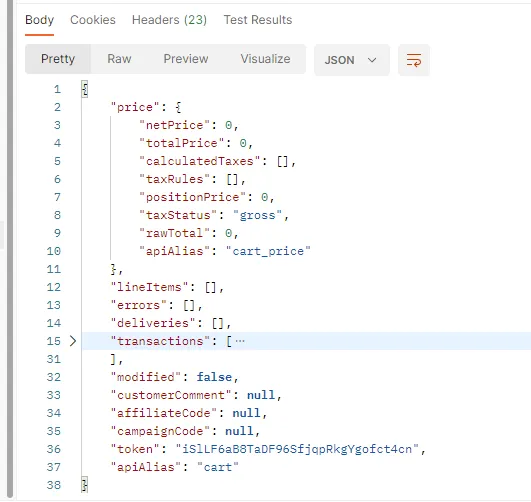Screen dimensions: 531x502
Task: Click the "cart_price" apiAlias value
Action: 268,251
